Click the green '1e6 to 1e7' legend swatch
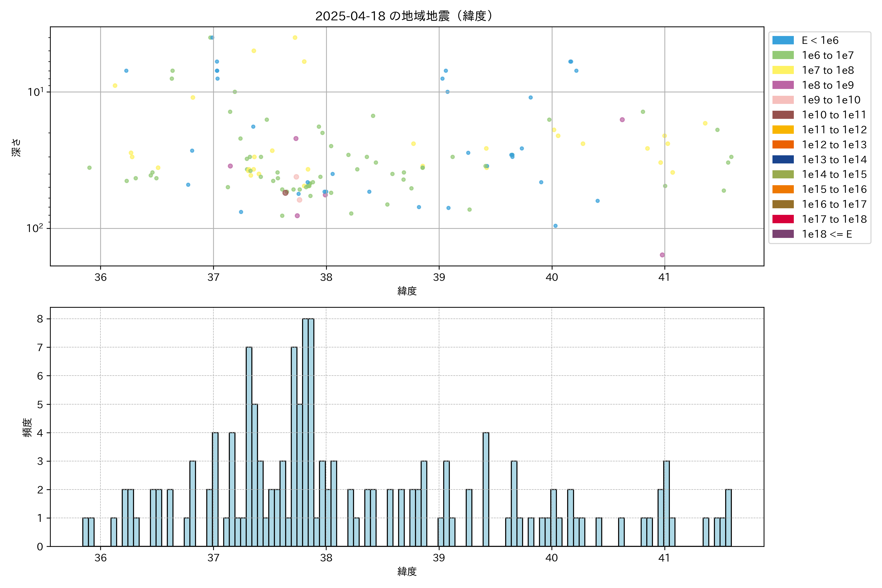882x588 pixels. (783, 55)
